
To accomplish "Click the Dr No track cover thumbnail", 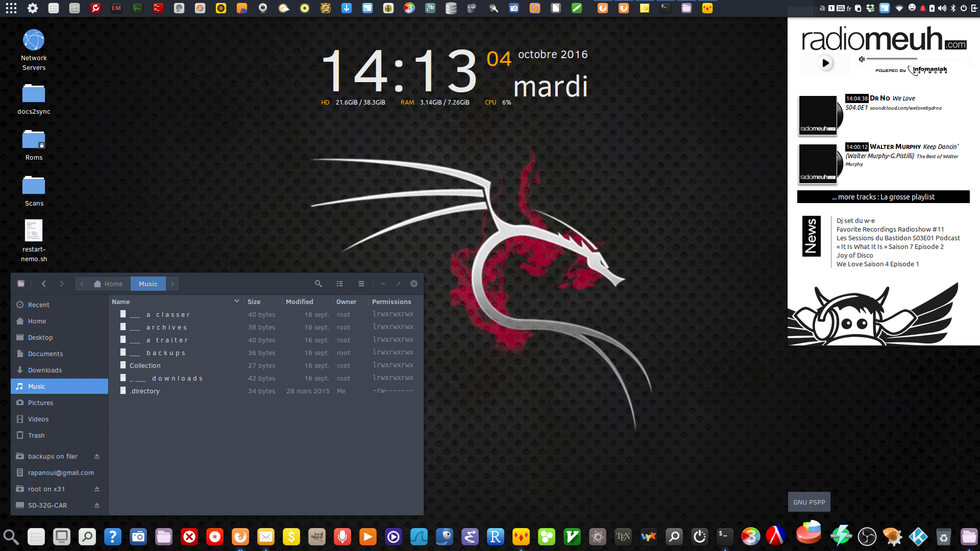I will click(818, 115).
